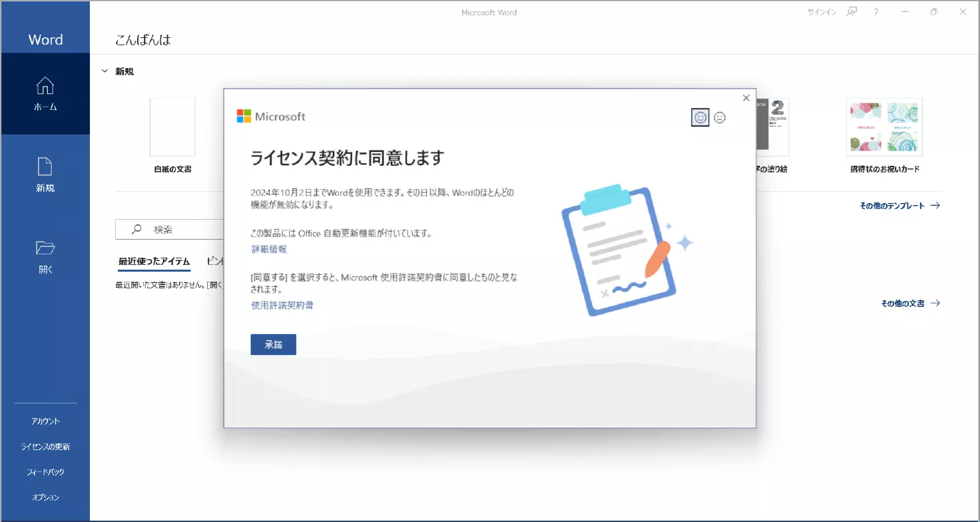This screenshot has height=522, width=980.
Task: Open the 詳細情報 link
Action: click(x=269, y=249)
